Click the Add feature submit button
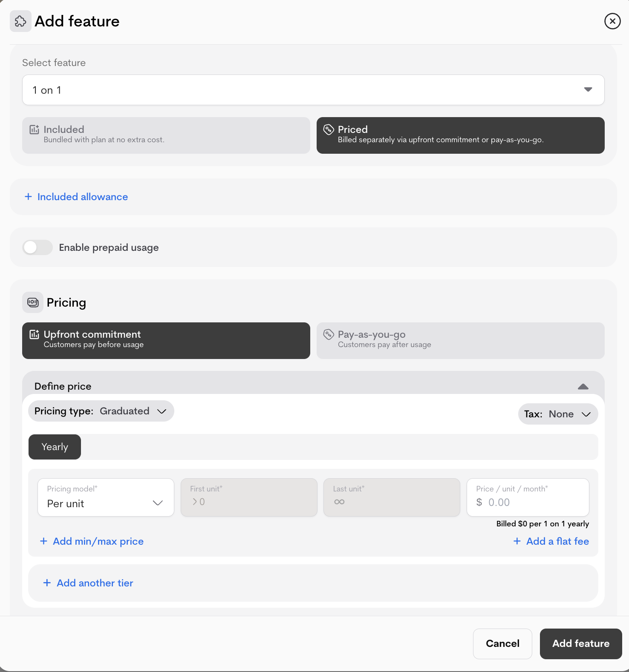Viewport: 629px width, 672px height. click(x=580, y=643)
